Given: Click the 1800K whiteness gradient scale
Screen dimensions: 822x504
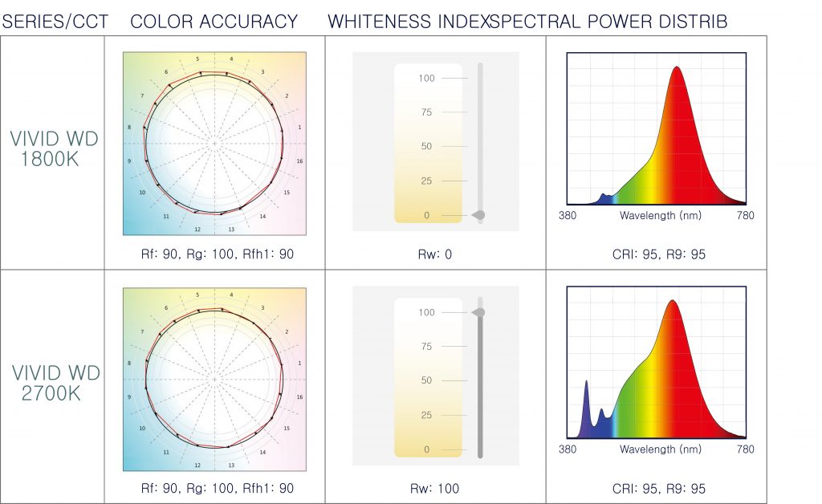Looking at the screenshot, I should click(428, 143).
